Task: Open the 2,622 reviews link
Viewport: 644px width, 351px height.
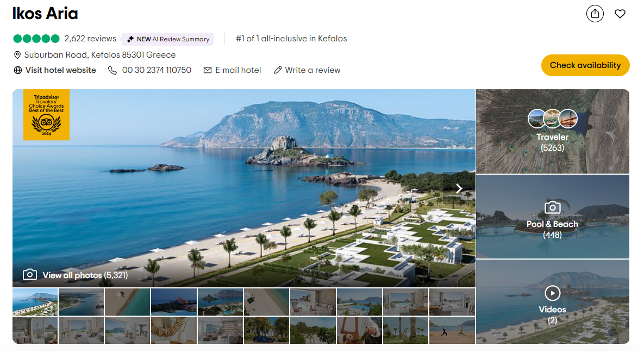Action: coord(90,39)
